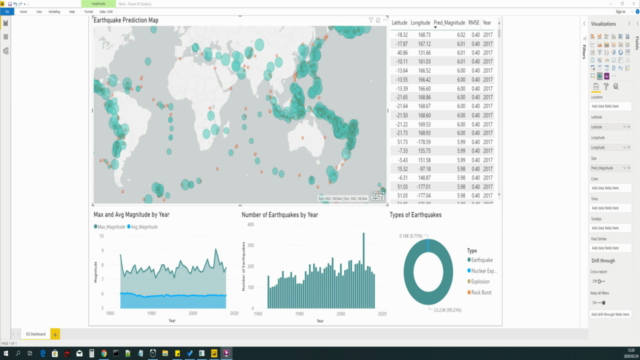Remove the Longitude field with its X
This screenshot has width=640, height=360.
(629, 147)
